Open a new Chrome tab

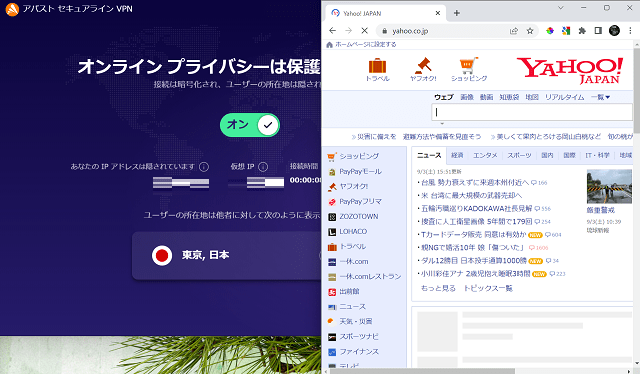(457, 13)
